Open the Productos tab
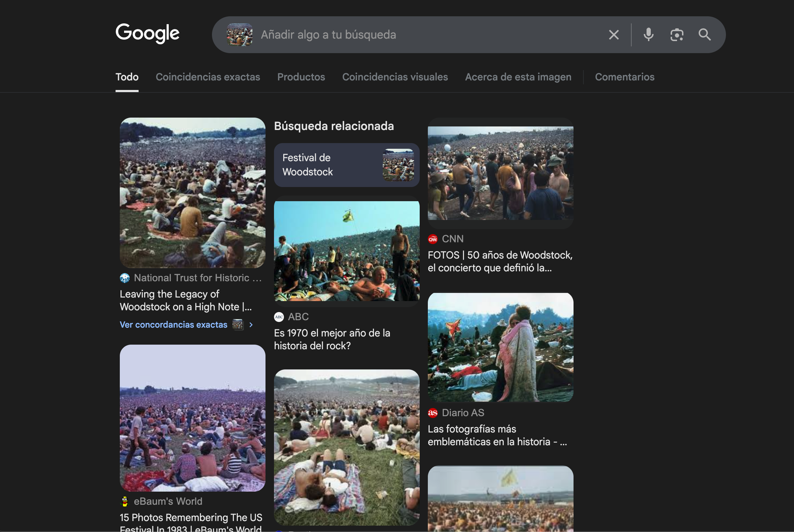794x532 pixels. 301,77
